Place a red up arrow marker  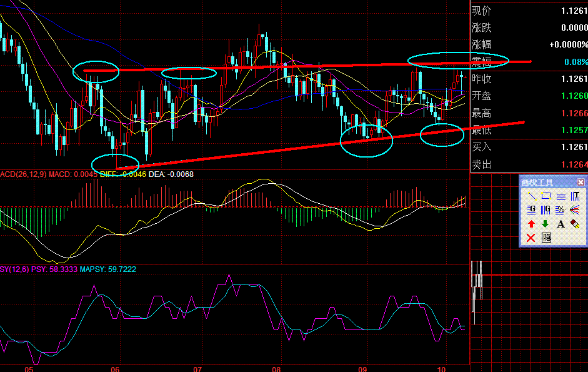pos(531,224)
